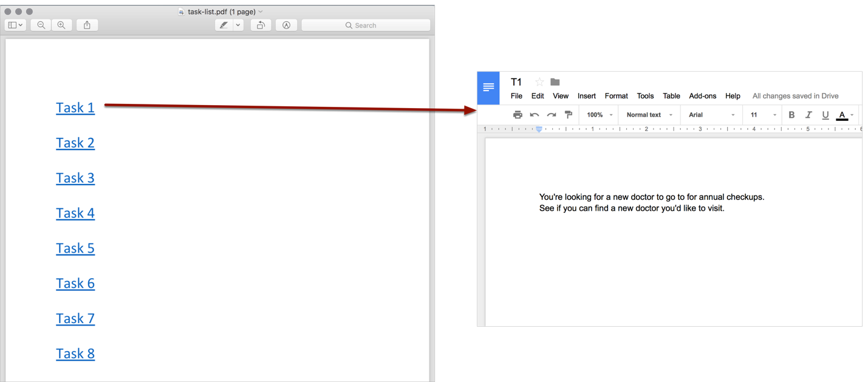Click the print icon in Docs
Image resolution: width=868 pixels, height=382 pixels.
coord(518,115)
